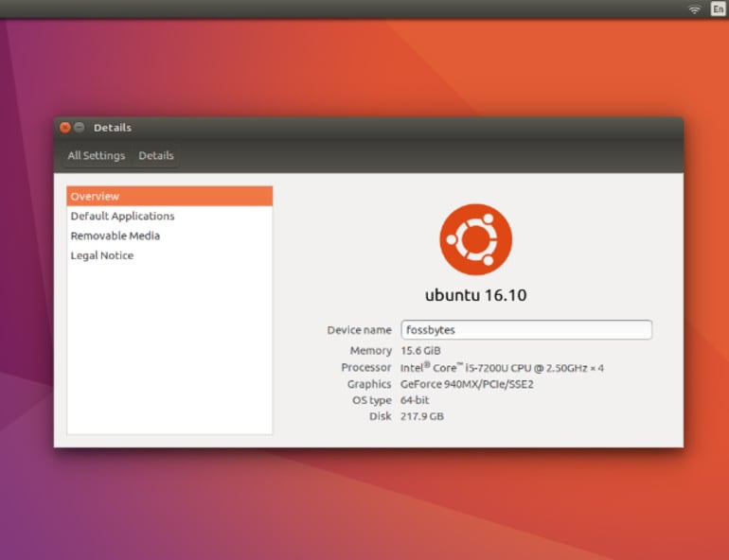The image size is (729, 560).
Task: Click the GeForce 940MX graphics value
Action: pyautogui.click(x=467, y=384)
